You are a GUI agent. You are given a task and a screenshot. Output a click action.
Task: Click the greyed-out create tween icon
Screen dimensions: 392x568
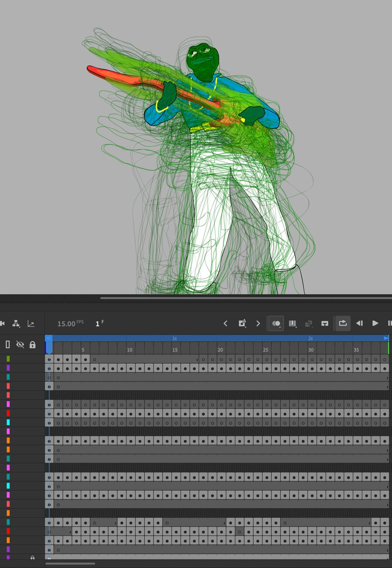(309, 323)
